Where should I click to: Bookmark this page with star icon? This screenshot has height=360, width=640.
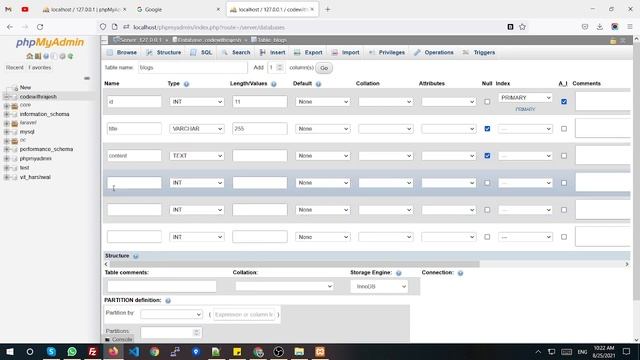(522, 27)
